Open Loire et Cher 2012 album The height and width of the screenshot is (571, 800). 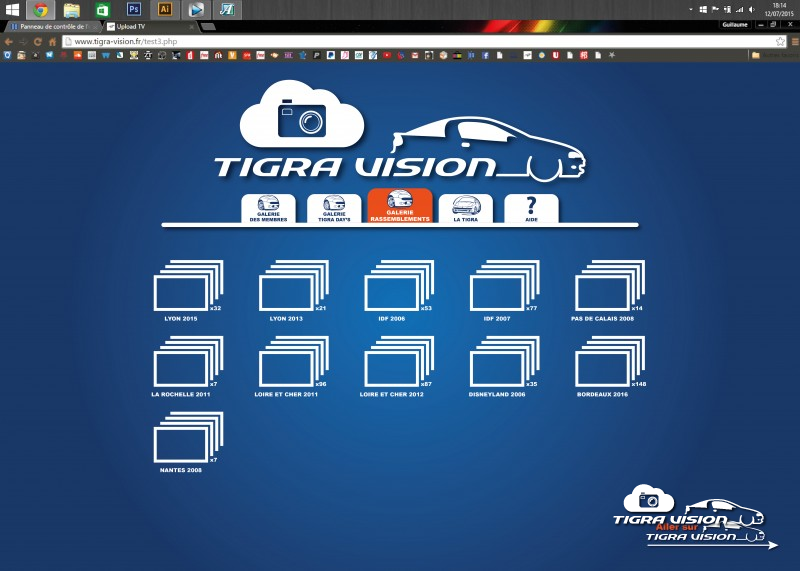click(397, 363)
